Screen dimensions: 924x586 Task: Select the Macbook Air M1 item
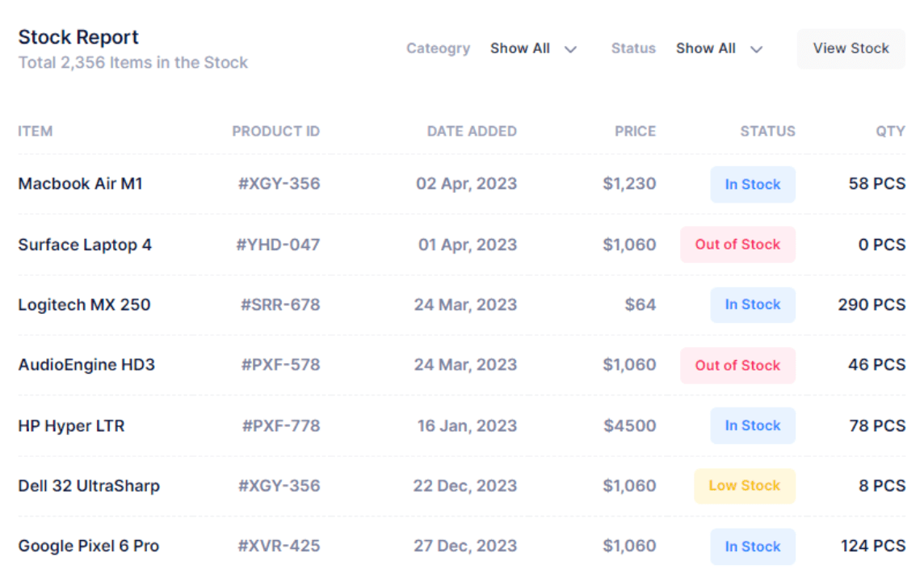tap(80, 184)
